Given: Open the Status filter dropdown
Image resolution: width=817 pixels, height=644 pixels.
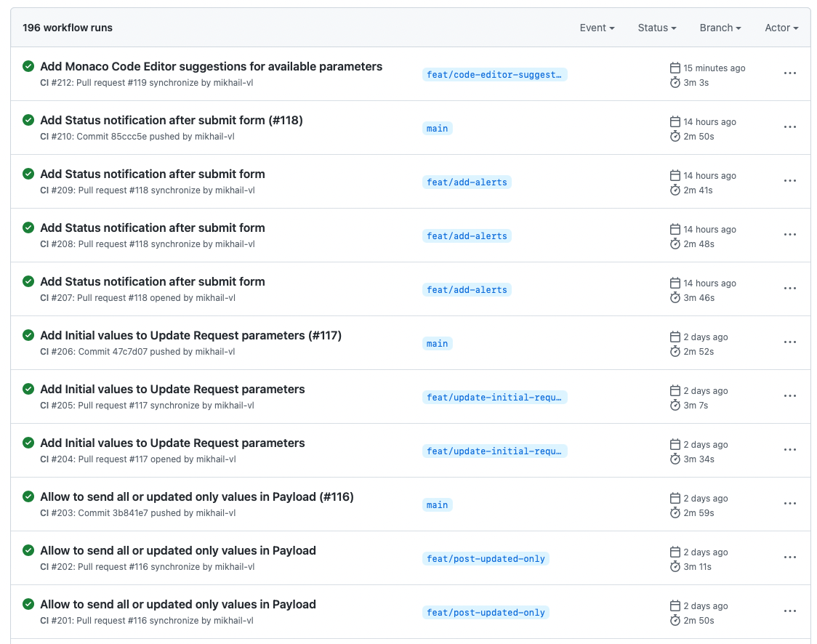Looking at the screenshot, I should click(x=656, y=28).
